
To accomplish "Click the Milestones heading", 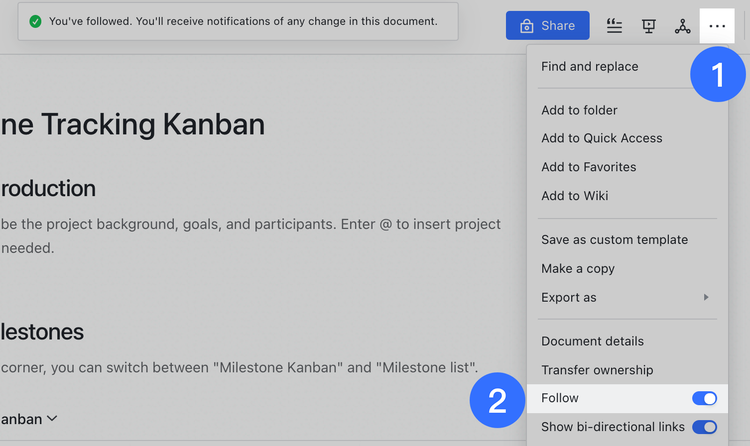I will 42,332.
